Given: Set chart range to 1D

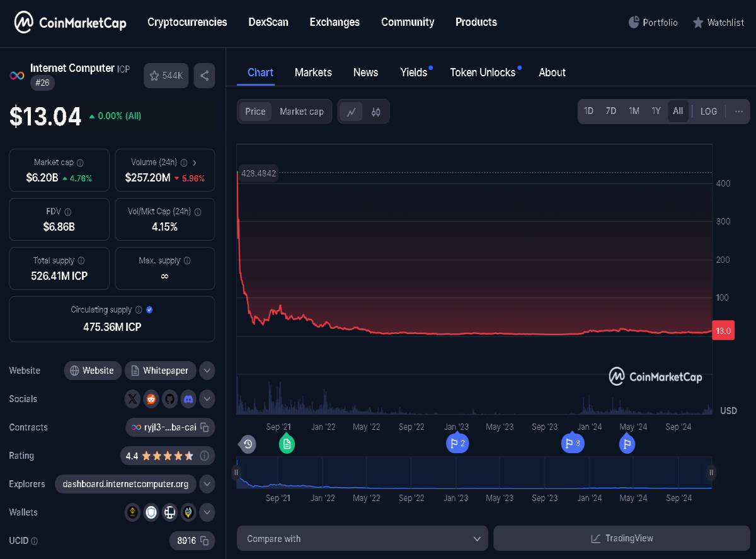Looking at the screenshot, I should coord(588,112).
